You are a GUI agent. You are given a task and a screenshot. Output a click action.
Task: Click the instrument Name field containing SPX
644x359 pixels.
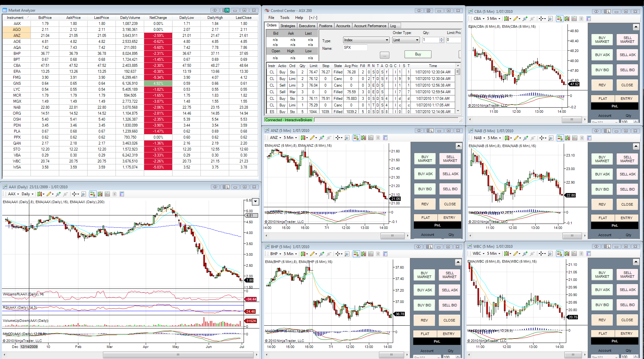tap(355, 48)
